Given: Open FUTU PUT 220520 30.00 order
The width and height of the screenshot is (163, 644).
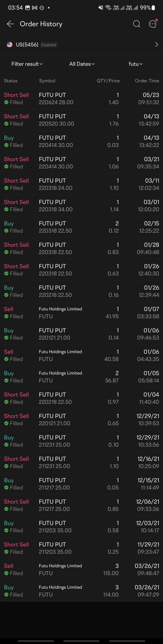Looking at the screenshot, I should tap(81, 120).
